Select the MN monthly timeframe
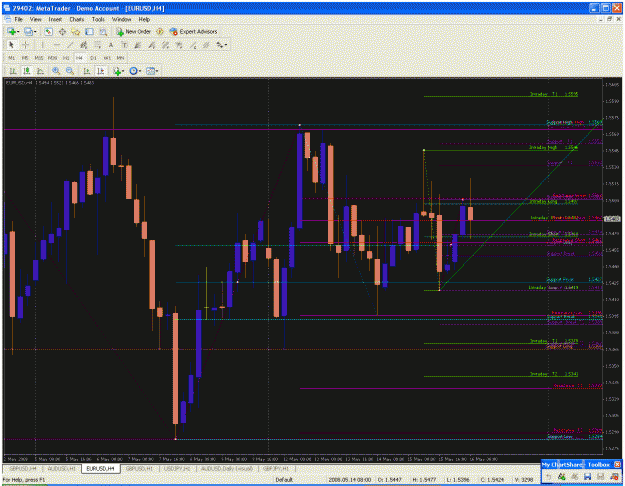This screenshot has width=625, height=486. click(x=120, y=58)
